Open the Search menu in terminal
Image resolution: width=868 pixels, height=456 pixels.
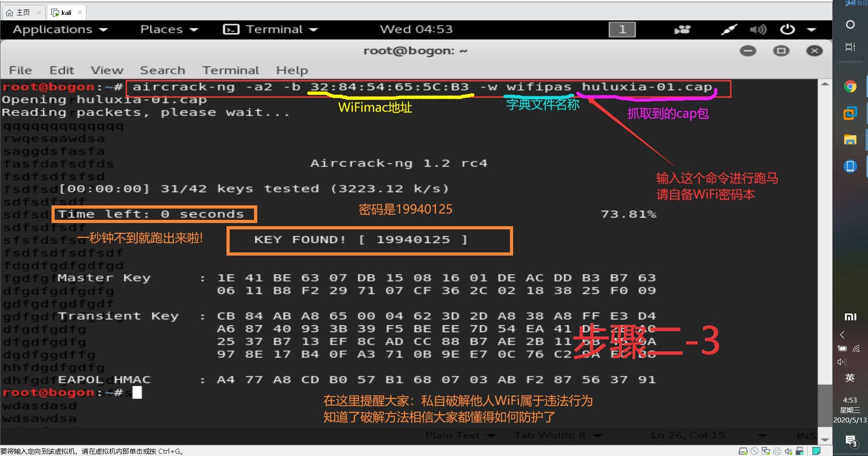(x=162, y=70)
